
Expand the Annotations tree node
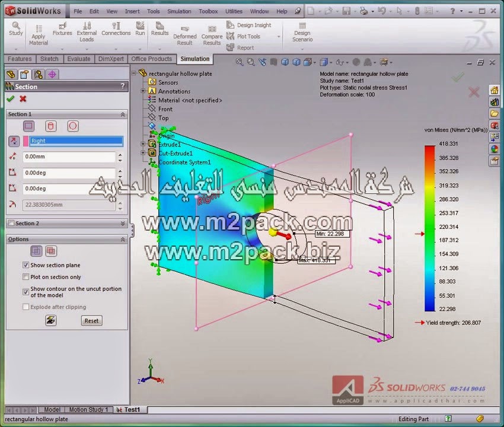143,91
